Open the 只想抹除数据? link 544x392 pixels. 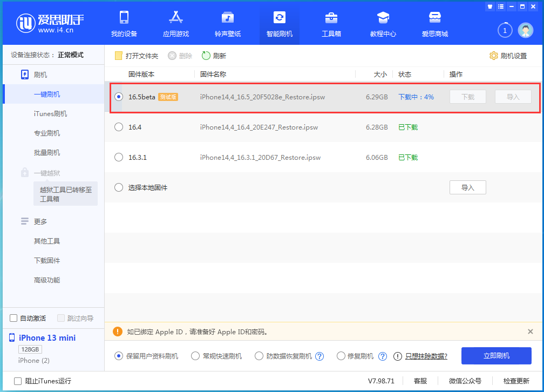[x=426, y=356]
